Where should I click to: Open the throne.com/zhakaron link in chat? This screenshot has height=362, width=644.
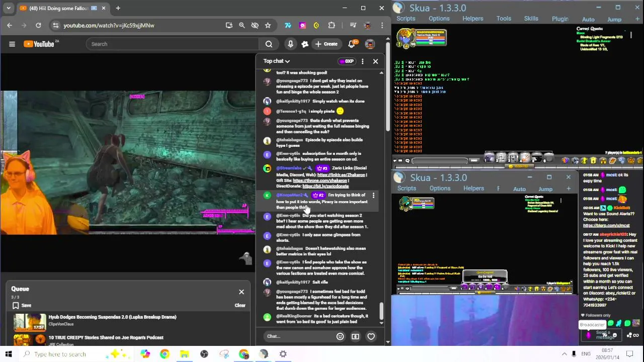click(x=320, y=180)
